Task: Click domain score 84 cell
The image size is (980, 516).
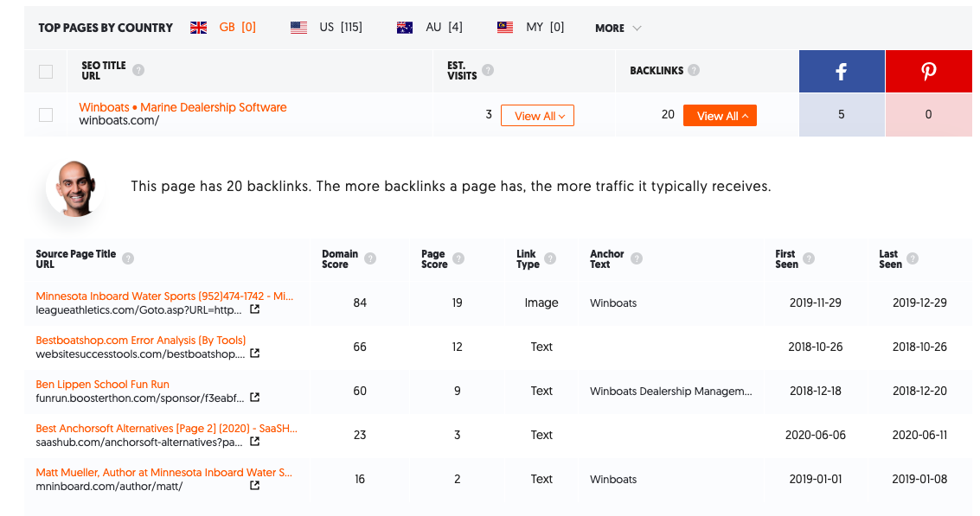Action: (360, 303)
